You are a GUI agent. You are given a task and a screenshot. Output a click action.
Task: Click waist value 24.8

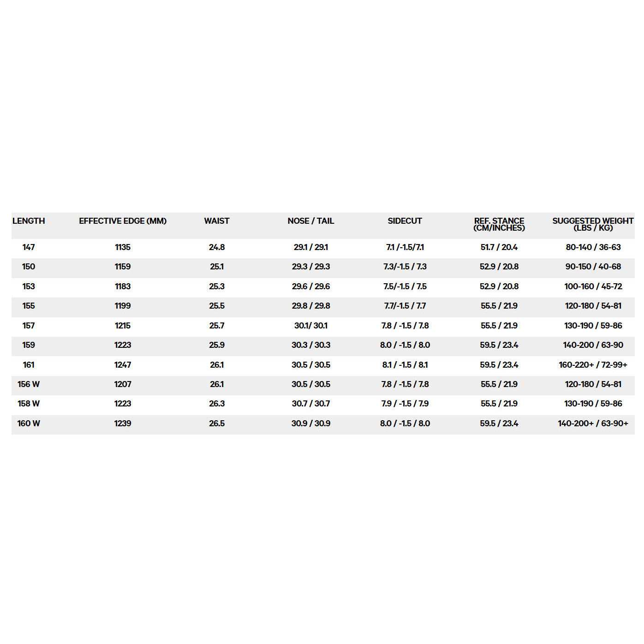(216, 247)
